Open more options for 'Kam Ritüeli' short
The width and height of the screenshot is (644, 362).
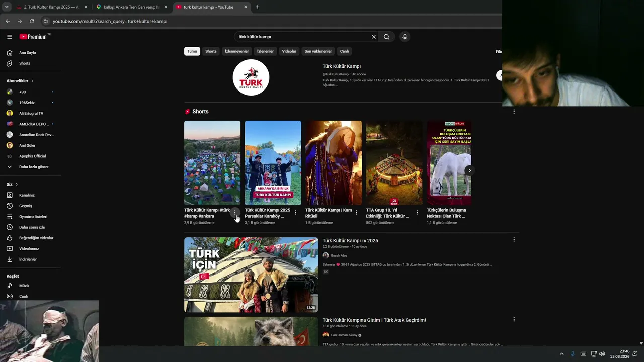(356, 213)
